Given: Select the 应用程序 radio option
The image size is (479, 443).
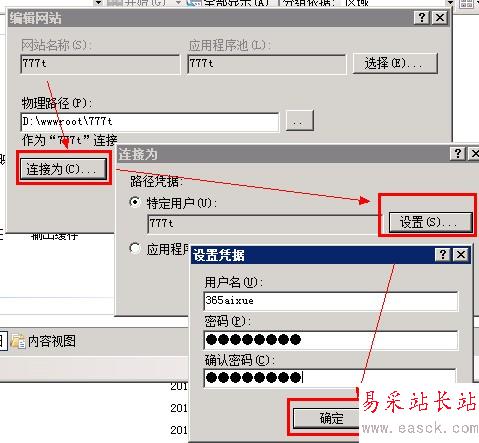Looking at the screenshot, I should [x=135, y=248].
